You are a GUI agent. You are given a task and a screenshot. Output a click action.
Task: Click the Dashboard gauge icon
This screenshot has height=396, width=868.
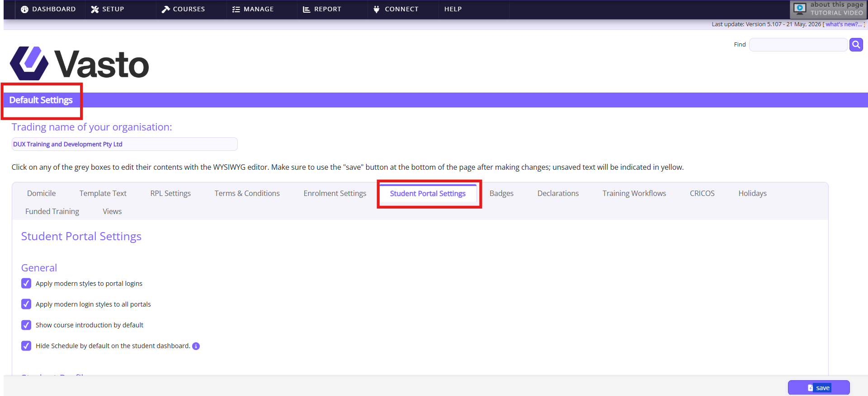point(25,9)
